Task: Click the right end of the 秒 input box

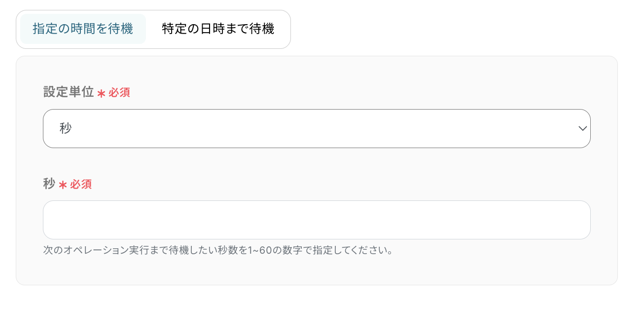Action: [577, 220]
